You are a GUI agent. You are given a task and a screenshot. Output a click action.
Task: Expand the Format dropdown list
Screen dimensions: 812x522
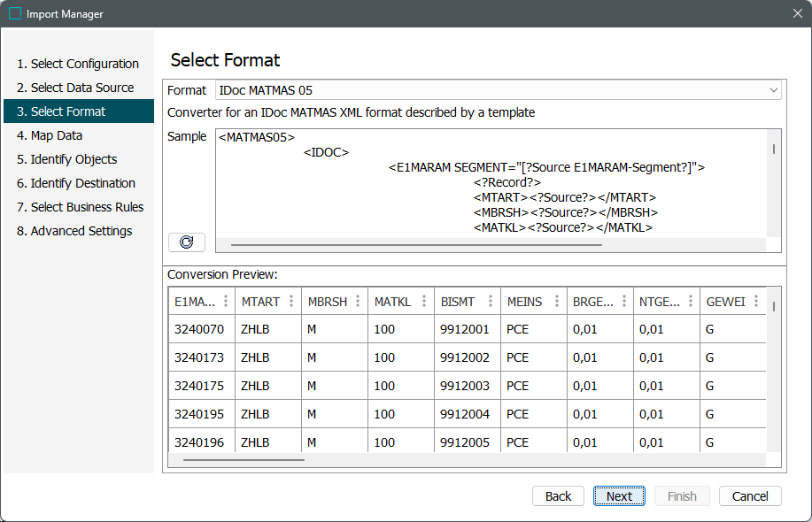click(773, 90)
